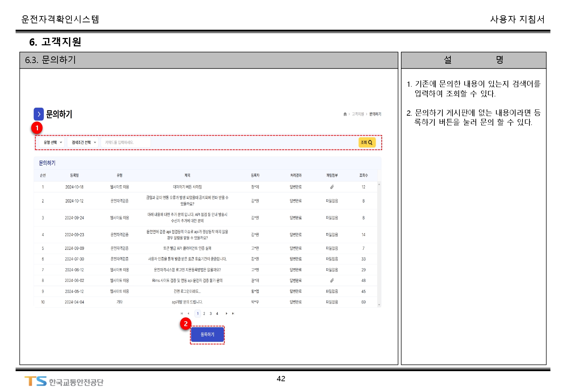Select page 4 in the pagination
This screenshot has height=392, width=566.
[x=217, y=314]
